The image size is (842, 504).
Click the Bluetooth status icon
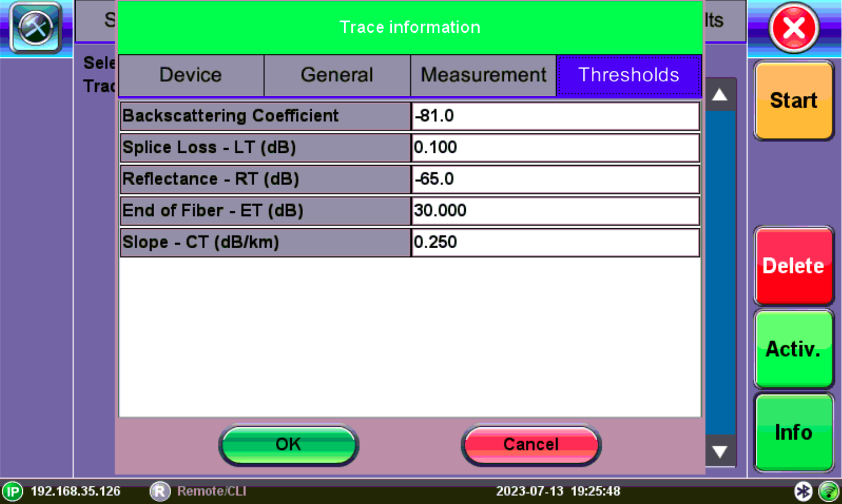pos(803,491)
